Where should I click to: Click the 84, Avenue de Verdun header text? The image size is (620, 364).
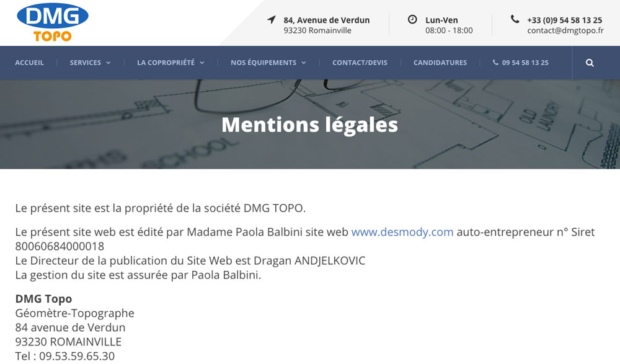pos(327,20)
